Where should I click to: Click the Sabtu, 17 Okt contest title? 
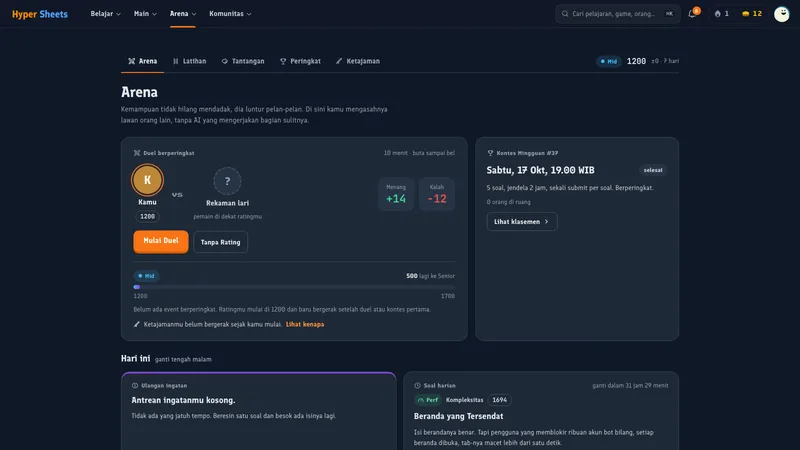pyautogui.click(x=540, y=170)
